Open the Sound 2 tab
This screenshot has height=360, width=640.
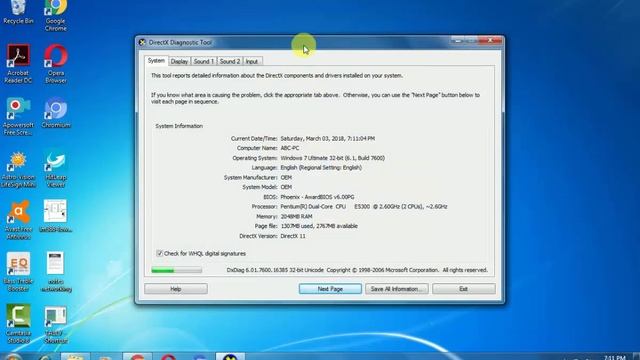coord(230,61)
